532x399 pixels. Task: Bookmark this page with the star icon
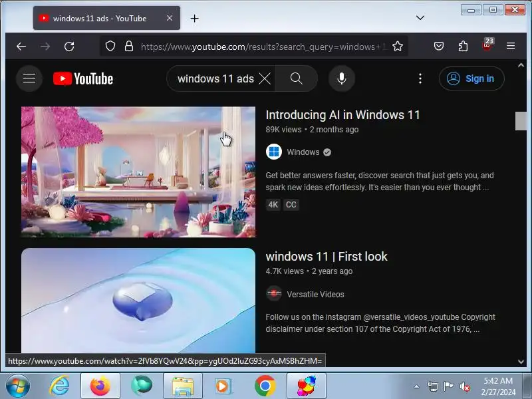[x=398, y=46]
